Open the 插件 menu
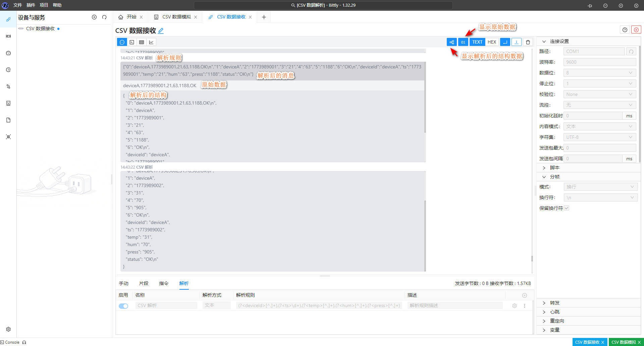Viewport: 644px width, 346px height. 31,5
